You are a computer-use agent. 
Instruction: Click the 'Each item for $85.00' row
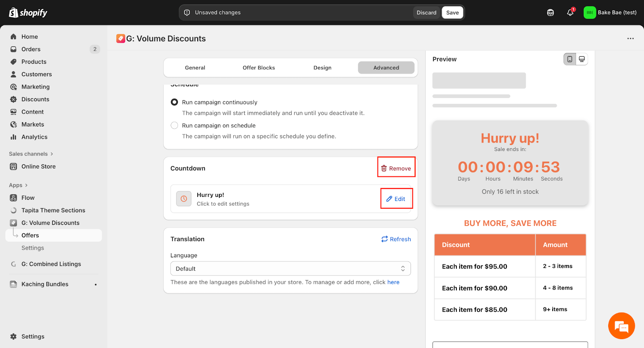point(510,310)
